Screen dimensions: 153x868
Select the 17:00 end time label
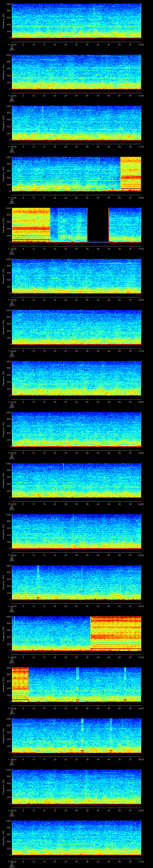point(141,147)
